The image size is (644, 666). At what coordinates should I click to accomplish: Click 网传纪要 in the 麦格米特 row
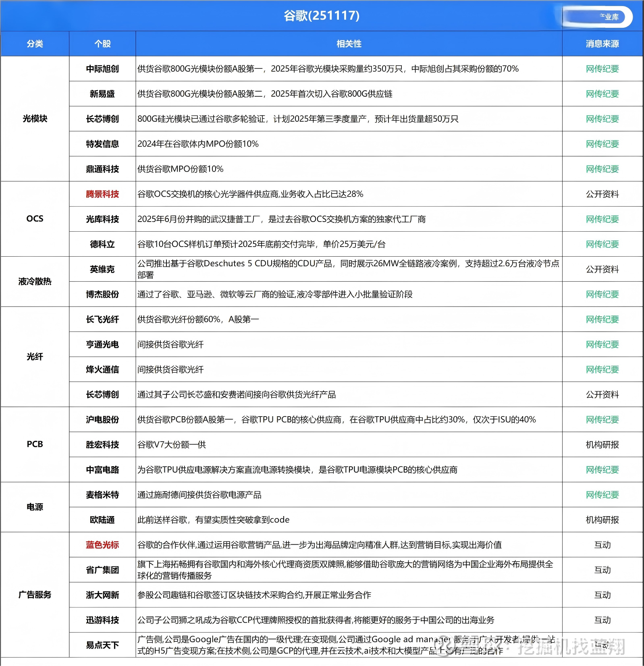click(x=602, y=495)
